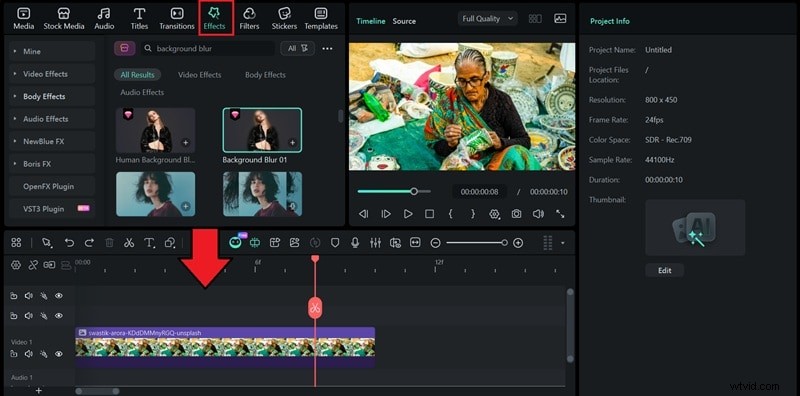The height and width of the screenshot is (396, 800).
Task: Open the Transitions tab
Action: pyautogui.click(x=177, y=19)
